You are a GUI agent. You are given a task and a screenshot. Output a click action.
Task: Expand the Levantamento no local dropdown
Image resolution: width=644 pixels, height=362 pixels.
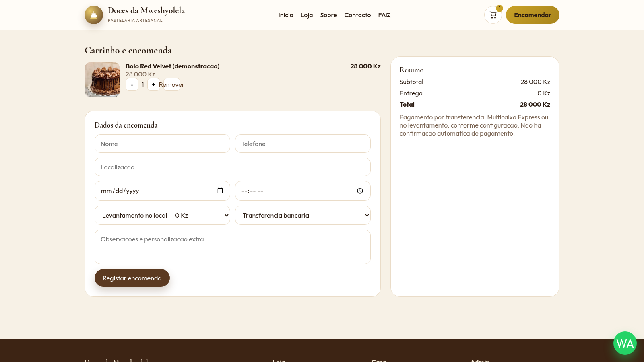coord(162,215)
